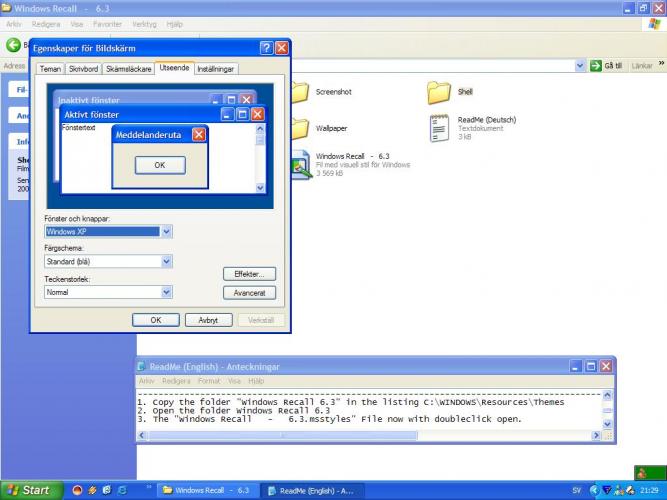
Task: Open the Shell folder
Action: point(438,93)
